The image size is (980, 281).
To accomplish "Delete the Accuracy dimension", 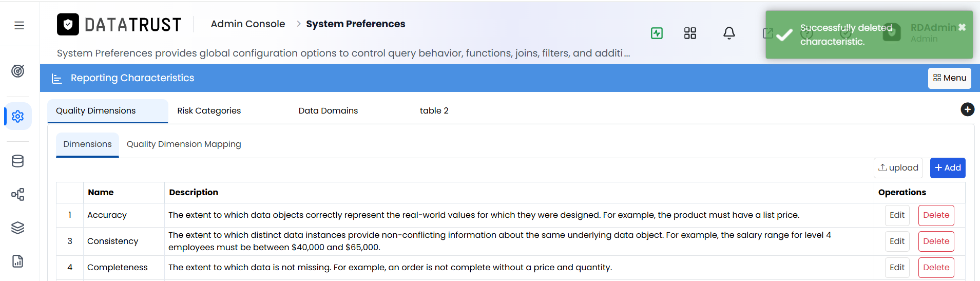I will (x=936, y=215).
